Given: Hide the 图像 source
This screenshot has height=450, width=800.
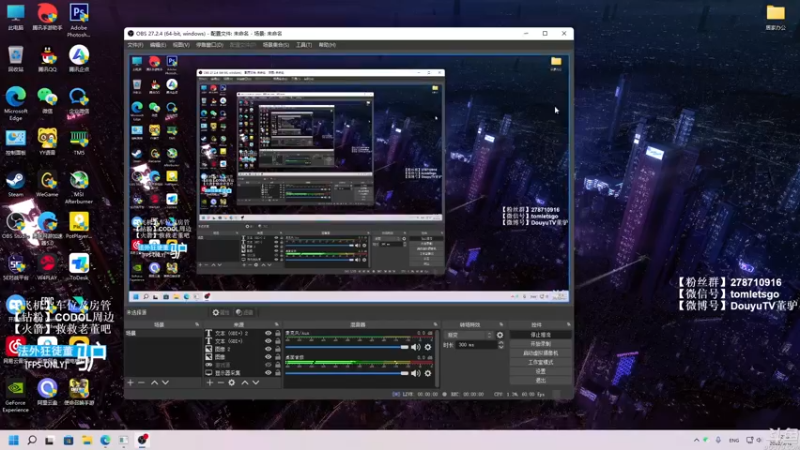Looking at the screenshot, I should [x=268, y=357].
